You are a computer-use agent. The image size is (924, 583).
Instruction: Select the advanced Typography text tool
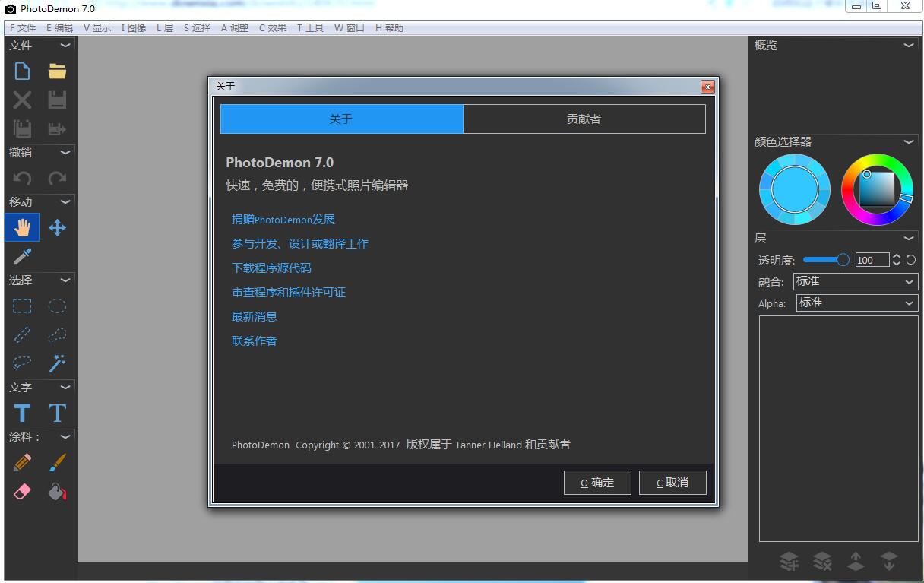click(57, 413)
